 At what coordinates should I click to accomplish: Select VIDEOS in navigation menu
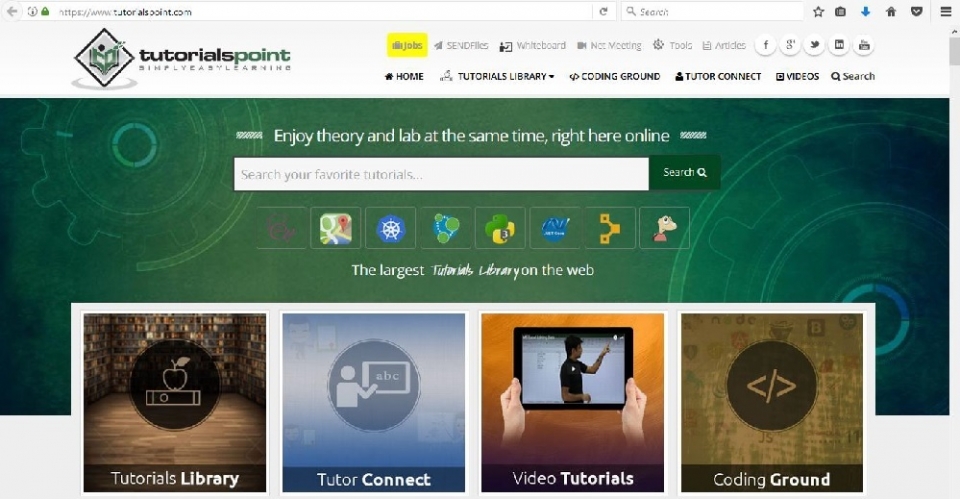pos(798,77)
